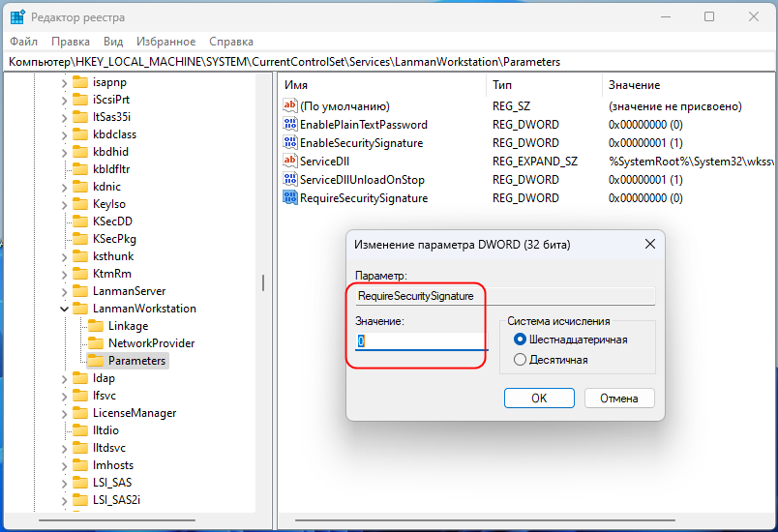Click the ServiceDll string value icon
The height and width of the screenshot is (532, 778).
289,161
